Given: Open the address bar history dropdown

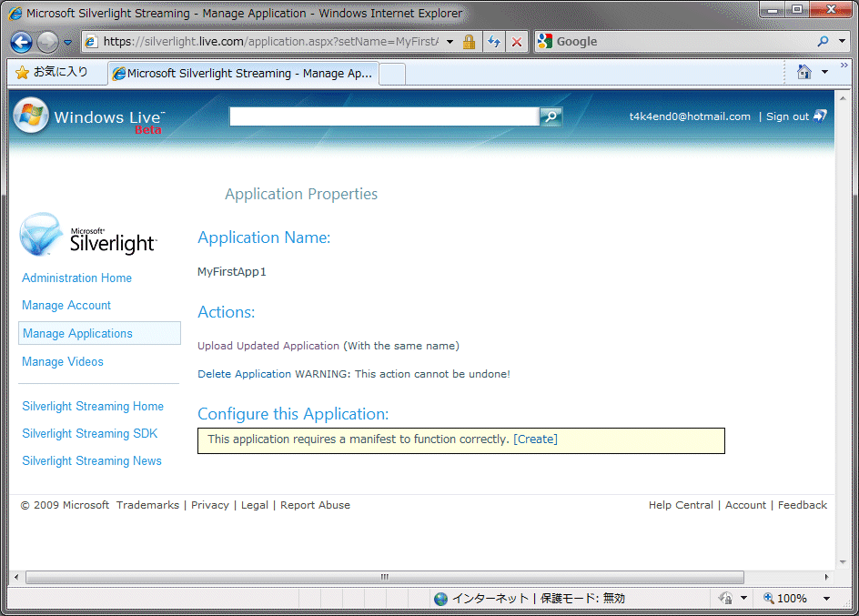Looking at the screenshot, I should click(450, 42).
